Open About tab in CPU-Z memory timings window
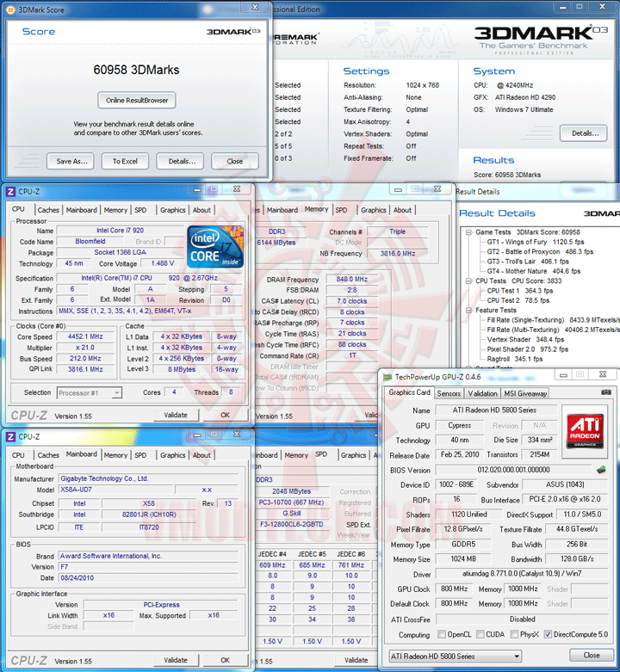The height and width of the screenshot is (672, 620). click(402, 210)
